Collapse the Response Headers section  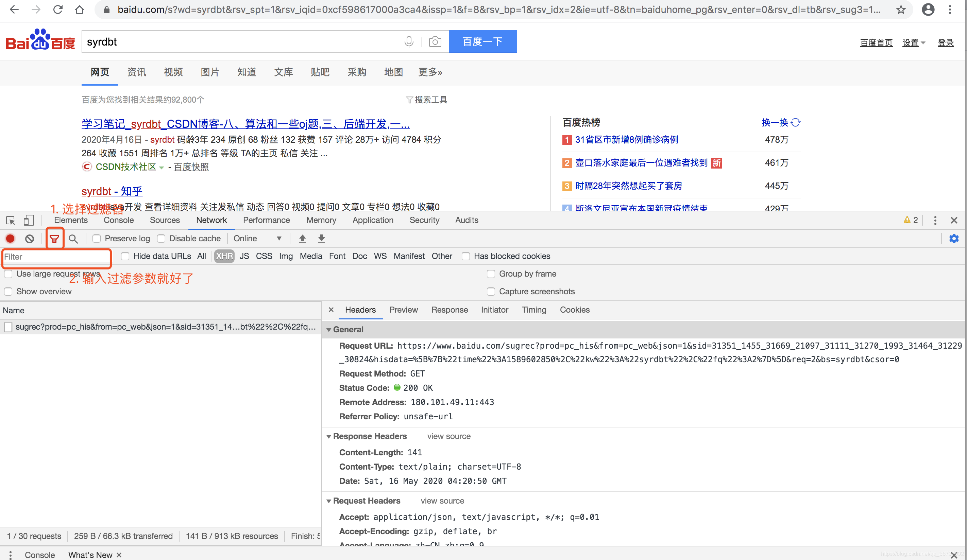[329, 437]
